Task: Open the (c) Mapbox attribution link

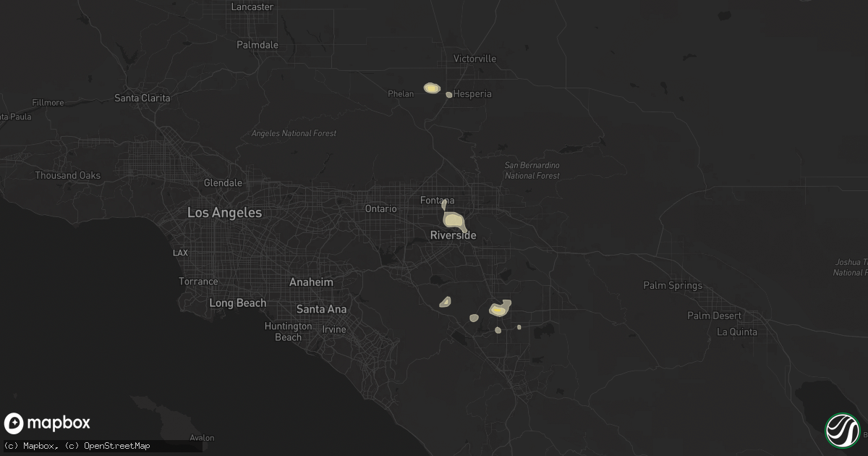Action: [x=30, y=446]
